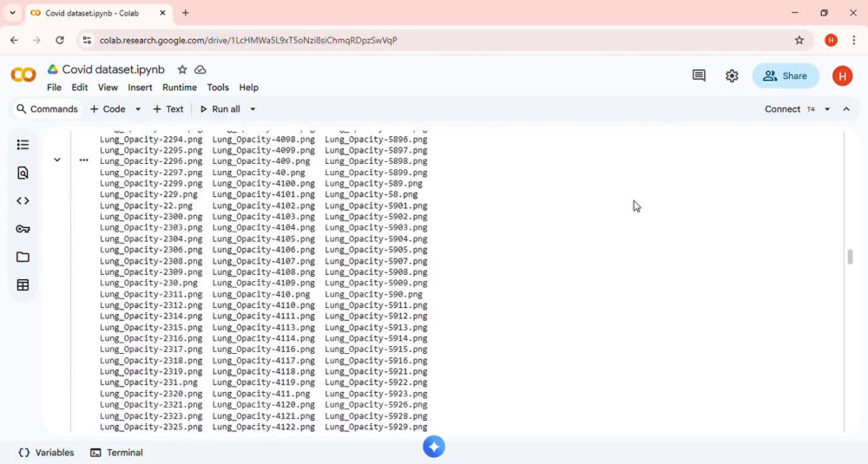This screenshot has width=868, height=464.
Task: Click the Lung_Opacity-2325.png filename
Action: coord(151,427)
